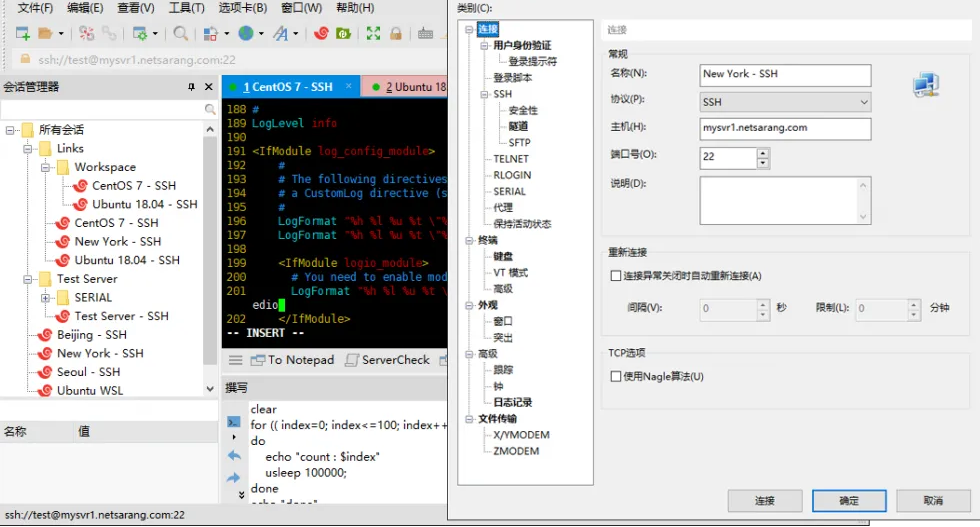Click the keyboard icon in toolbar

(x=426, y=34)
